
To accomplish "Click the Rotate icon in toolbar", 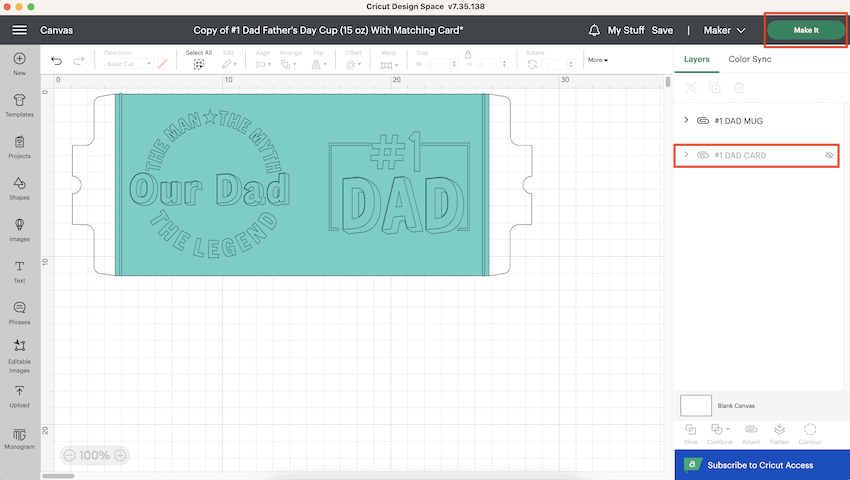I will coord(532,64).
